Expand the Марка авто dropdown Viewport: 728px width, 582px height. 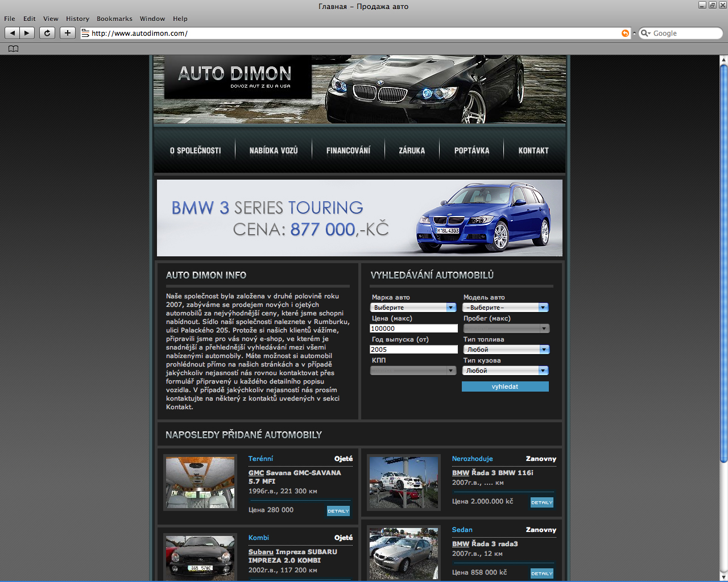413,307
